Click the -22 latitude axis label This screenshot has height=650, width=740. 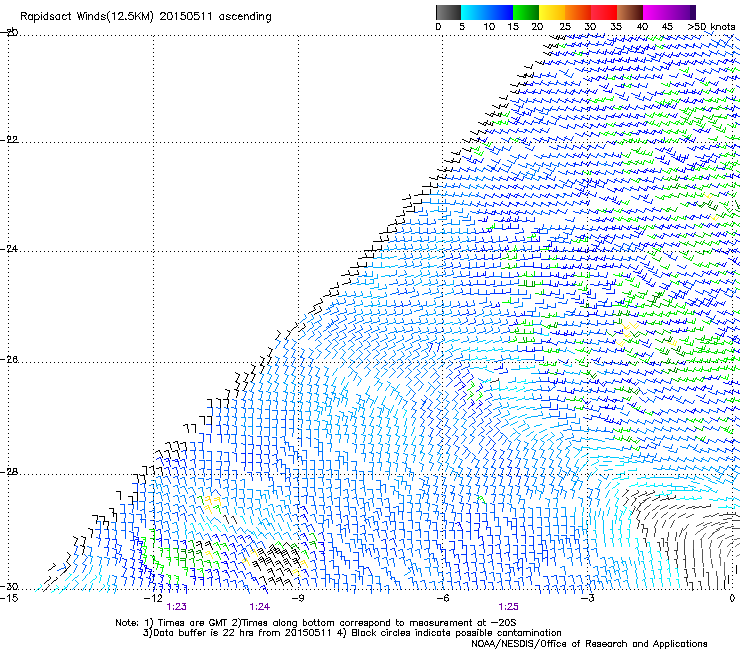[x=9, y=140]
